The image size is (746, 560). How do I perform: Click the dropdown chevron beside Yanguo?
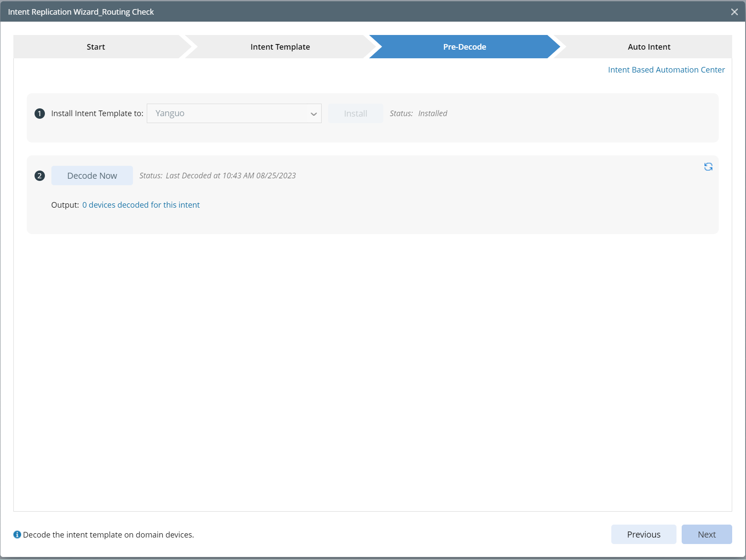[x=313, y=114]
